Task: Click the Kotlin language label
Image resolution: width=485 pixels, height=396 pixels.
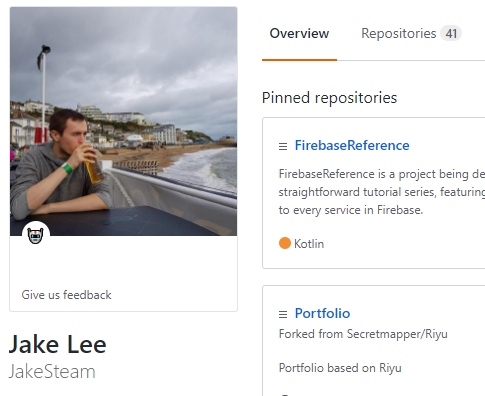Action: click(309, 244)
